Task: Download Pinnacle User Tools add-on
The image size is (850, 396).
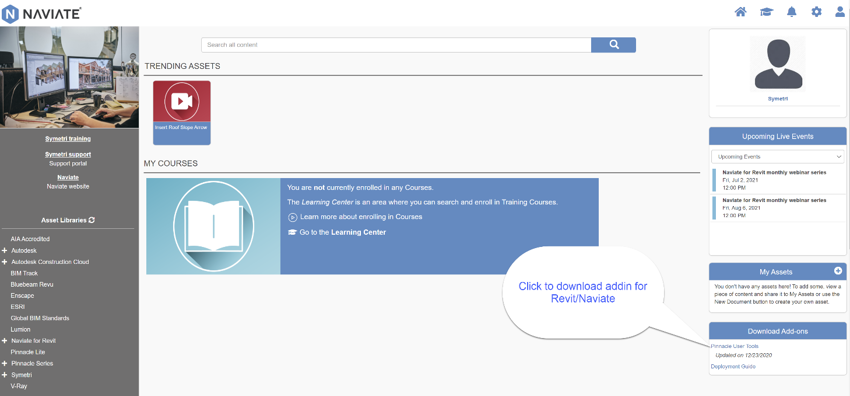Action: 735,346
